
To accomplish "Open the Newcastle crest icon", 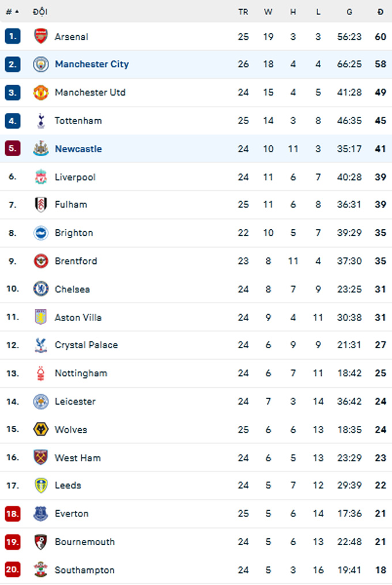I will click(x=41, y=149).
